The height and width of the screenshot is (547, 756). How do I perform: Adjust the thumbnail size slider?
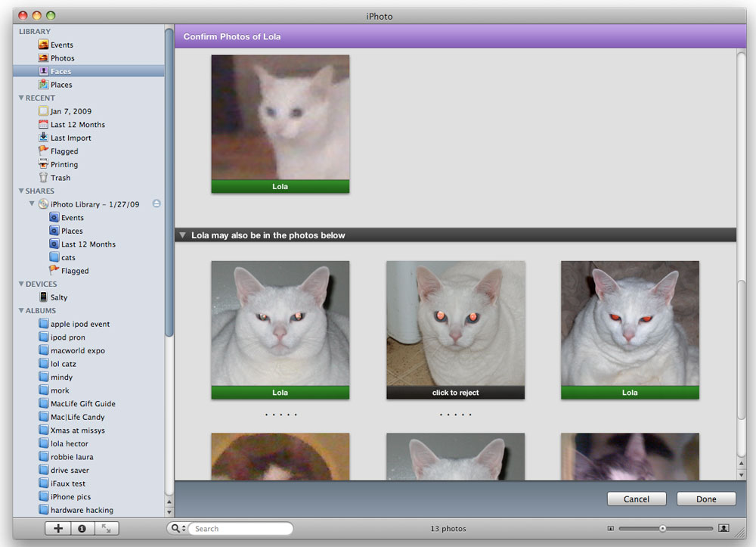click(x=662, y=529)
